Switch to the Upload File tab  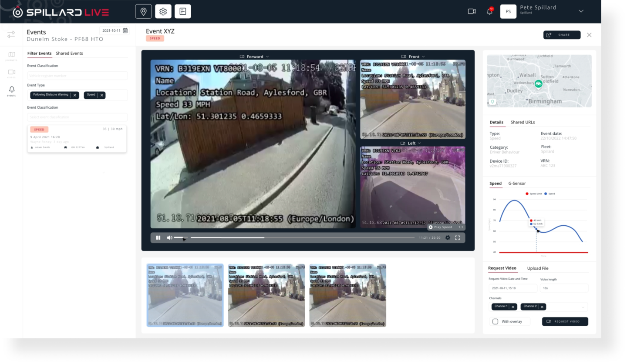538,268
